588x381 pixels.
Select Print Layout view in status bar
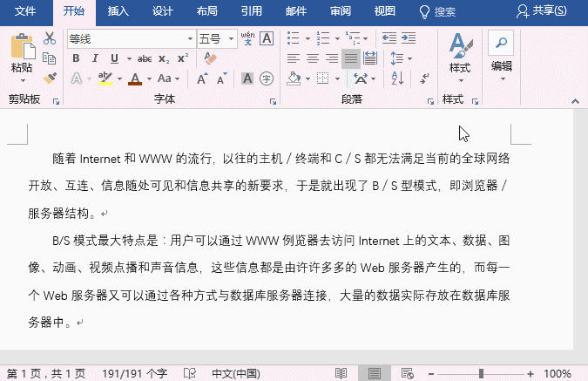pyautogui.click(x=375, y=373)
